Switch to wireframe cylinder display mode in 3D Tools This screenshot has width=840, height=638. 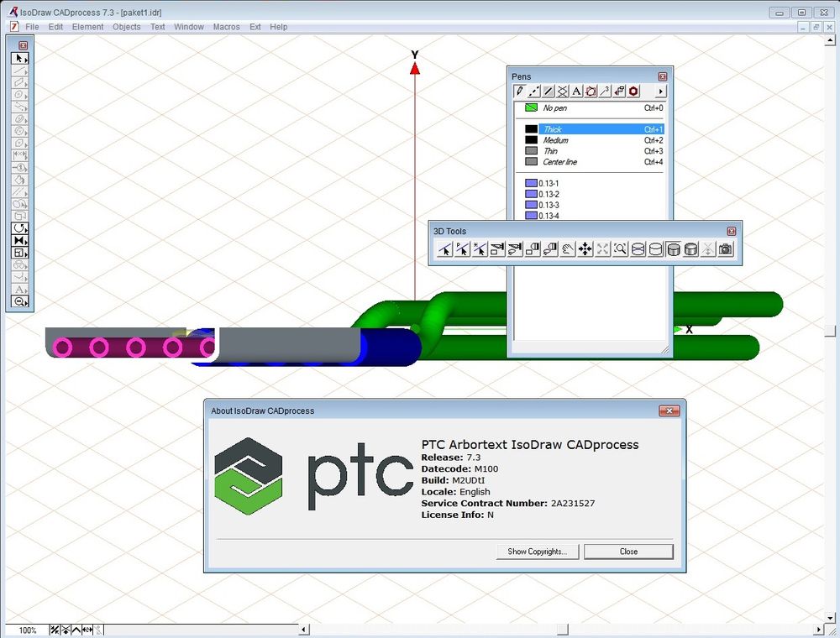point(638,248)
